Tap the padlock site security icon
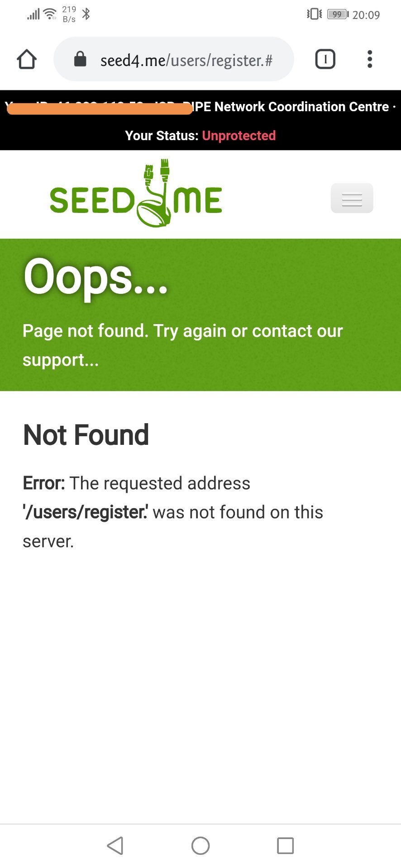Image resolution: width=401 pixels, height=868 pixels. tap(80, 59)
